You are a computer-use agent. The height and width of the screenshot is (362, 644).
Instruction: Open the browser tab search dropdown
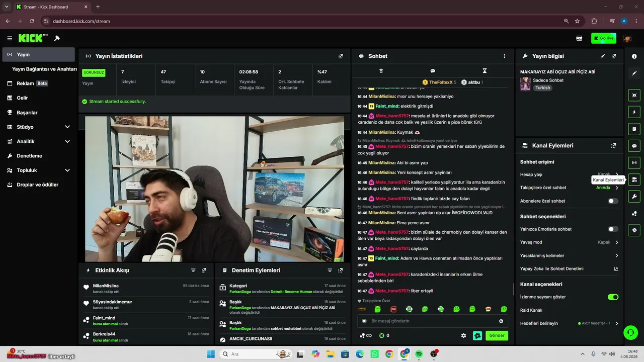click(7, 7)
